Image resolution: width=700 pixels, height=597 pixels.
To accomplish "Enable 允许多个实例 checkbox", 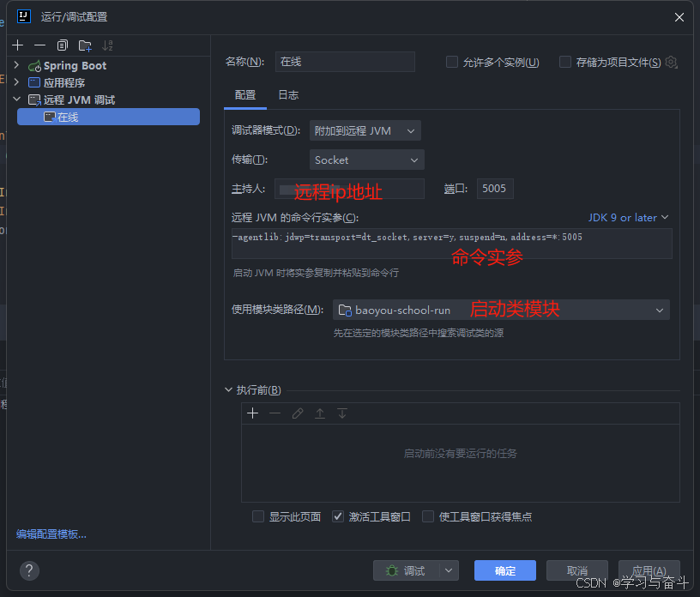I will (x=451, y=61).
